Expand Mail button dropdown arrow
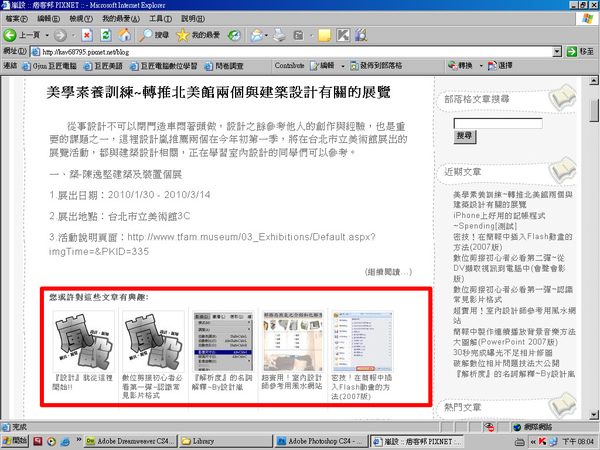 coord(266,36)
